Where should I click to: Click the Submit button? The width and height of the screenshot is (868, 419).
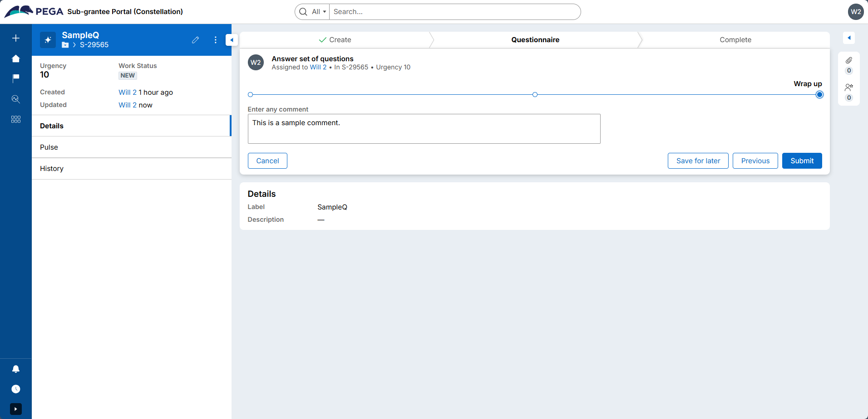point(802,161)
